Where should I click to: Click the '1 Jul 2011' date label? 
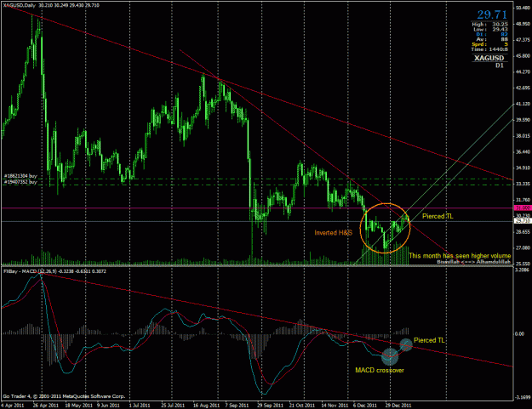click(x=140, y=406)
